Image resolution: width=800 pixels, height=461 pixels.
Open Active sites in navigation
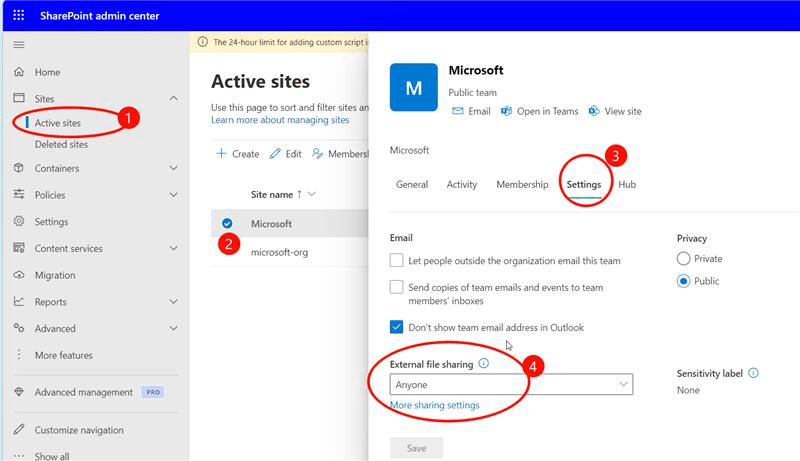58,123
